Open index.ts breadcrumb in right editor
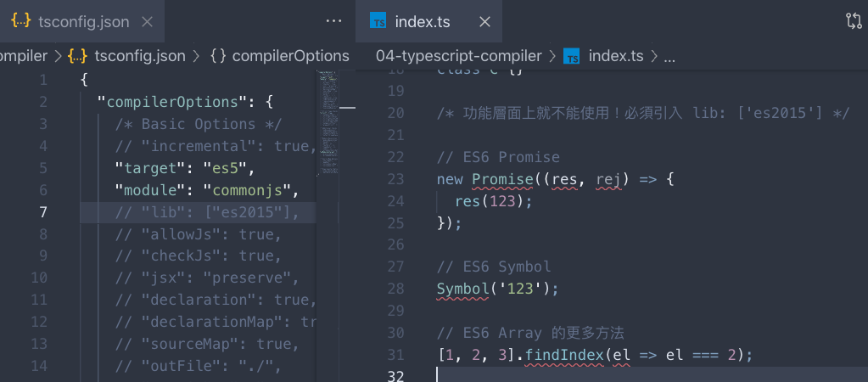868x382 pixels. click(616, 56)
